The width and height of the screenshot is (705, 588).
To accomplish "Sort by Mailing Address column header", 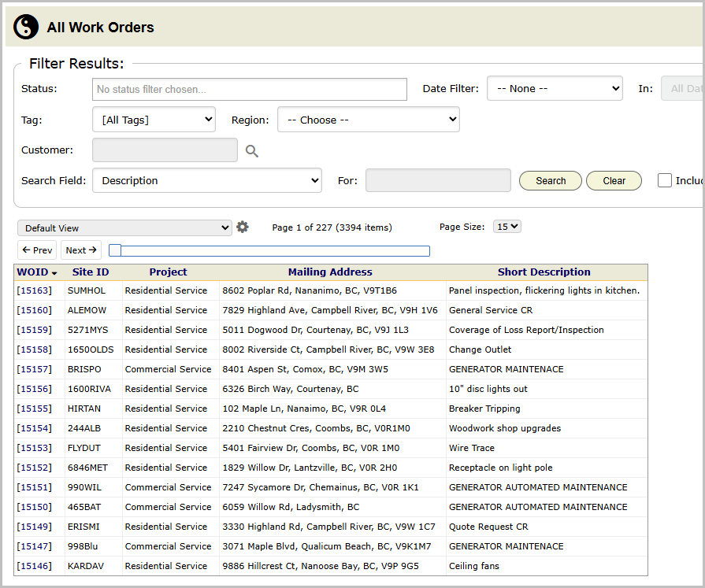I will coord(330,272).
